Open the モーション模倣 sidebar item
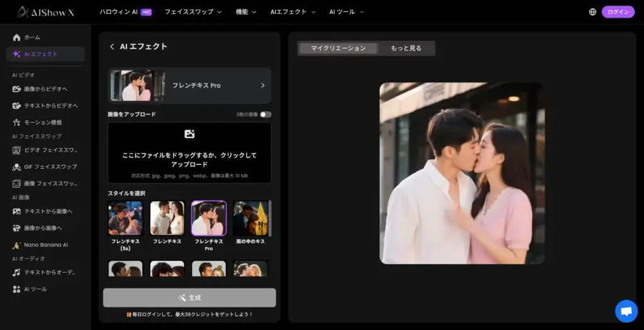 tap(43, 122)
